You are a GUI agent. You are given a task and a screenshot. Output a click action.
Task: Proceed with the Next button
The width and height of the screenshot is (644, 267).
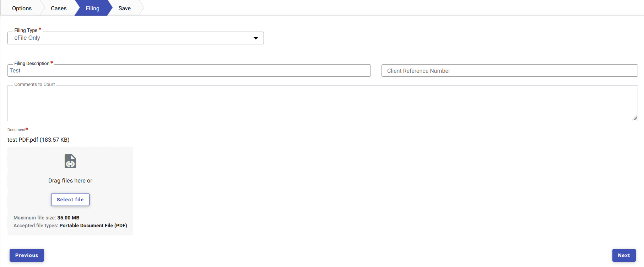623,255
